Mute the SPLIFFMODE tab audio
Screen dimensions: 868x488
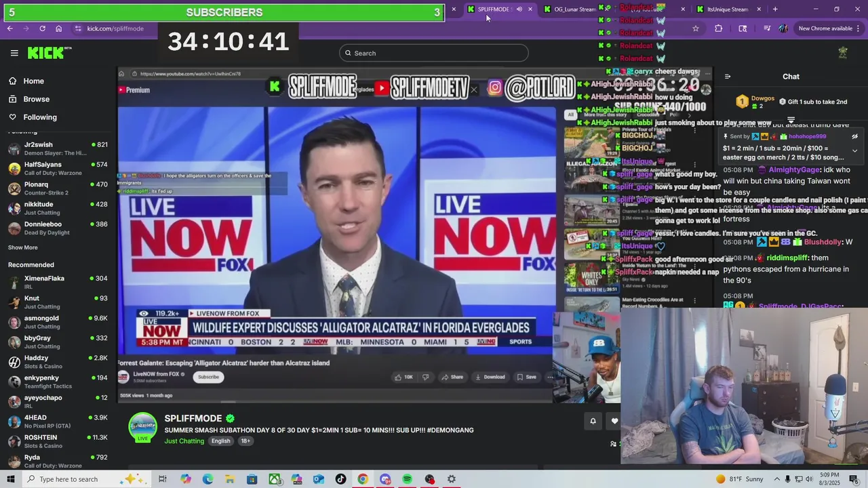(519, 9)
